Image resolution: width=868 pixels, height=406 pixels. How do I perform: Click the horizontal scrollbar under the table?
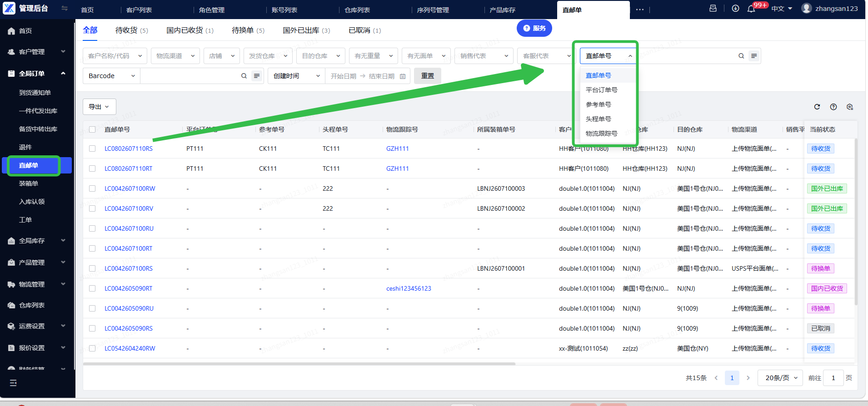click(x=299, y=364)
